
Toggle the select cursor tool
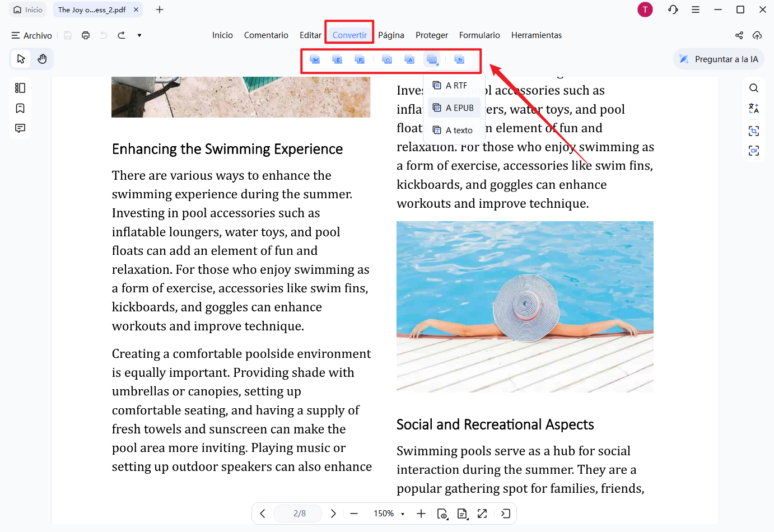point(21,59)
